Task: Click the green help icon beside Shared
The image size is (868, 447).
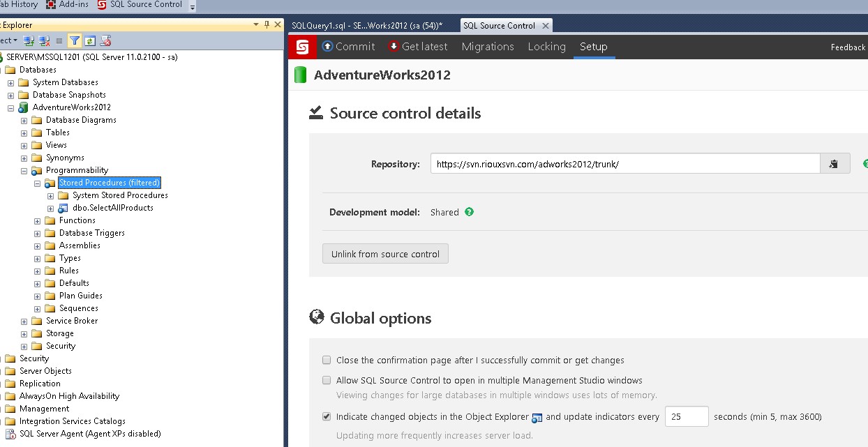Action: click(x=470, y=212)
